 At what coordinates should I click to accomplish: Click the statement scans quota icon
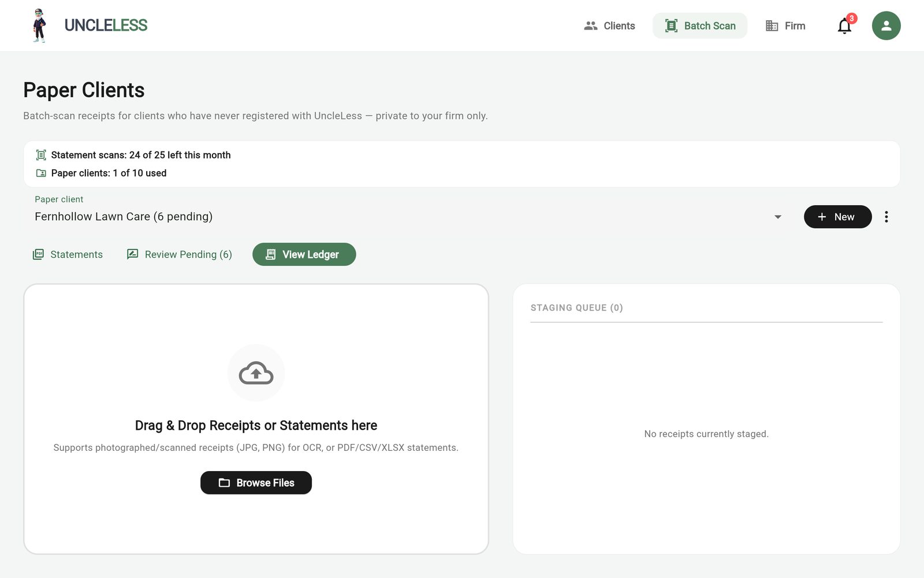[x=41, y=155]
